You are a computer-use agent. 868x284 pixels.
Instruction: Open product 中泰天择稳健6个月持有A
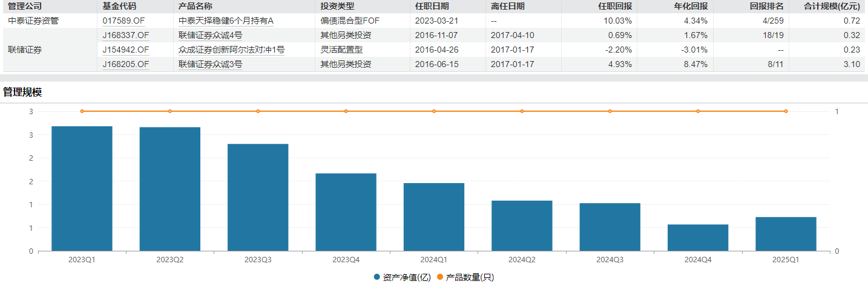pos(226,21)
